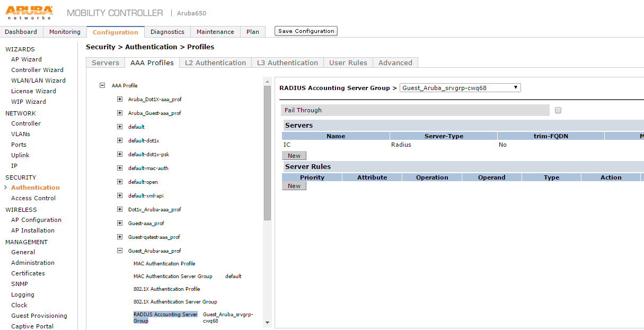Expand the default-dot1x node
This screenshot has height=330, width=644.
120,140
